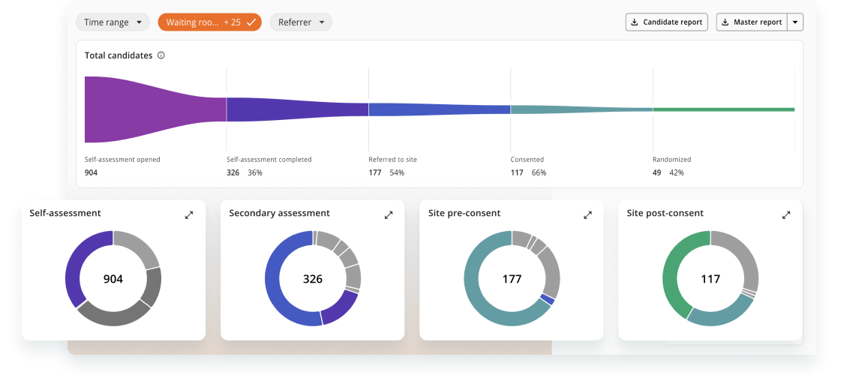Click the checkmark on the Waiting room filter
The height and width of the screenshot is (381, 868).
pyautogui.click(x=251, y=22)
